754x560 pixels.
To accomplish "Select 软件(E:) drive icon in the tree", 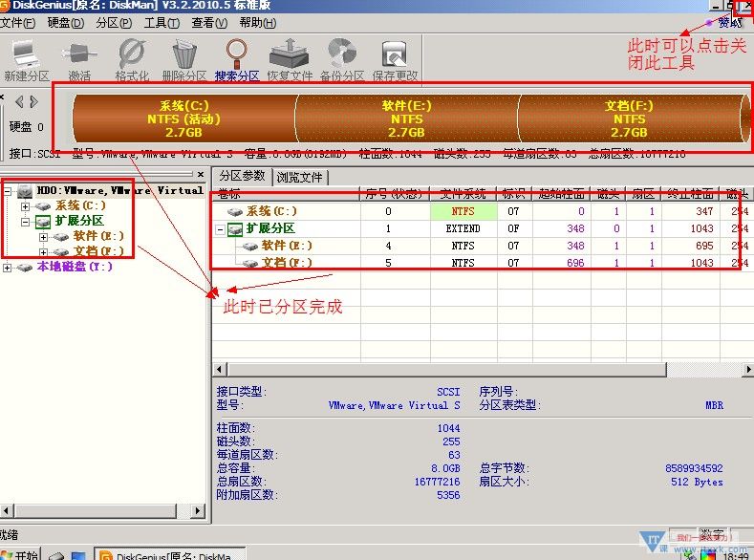I will pyautogui.click(x=61, y=236).
